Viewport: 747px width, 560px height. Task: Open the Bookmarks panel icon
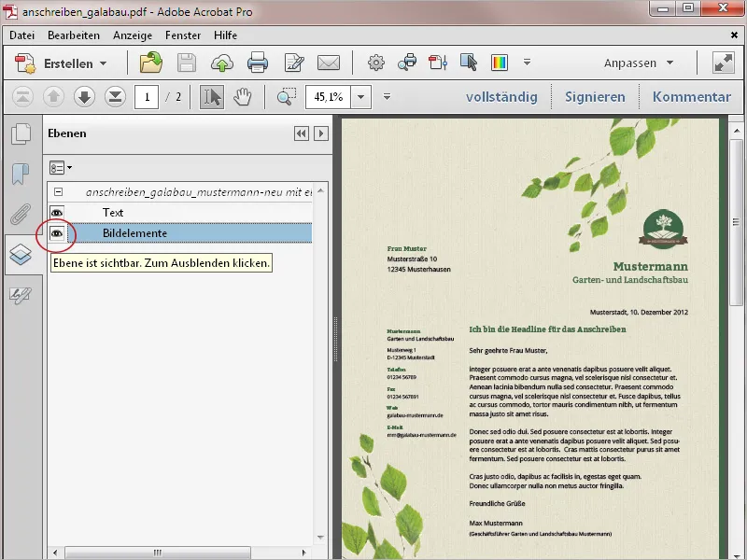[21, 175]
